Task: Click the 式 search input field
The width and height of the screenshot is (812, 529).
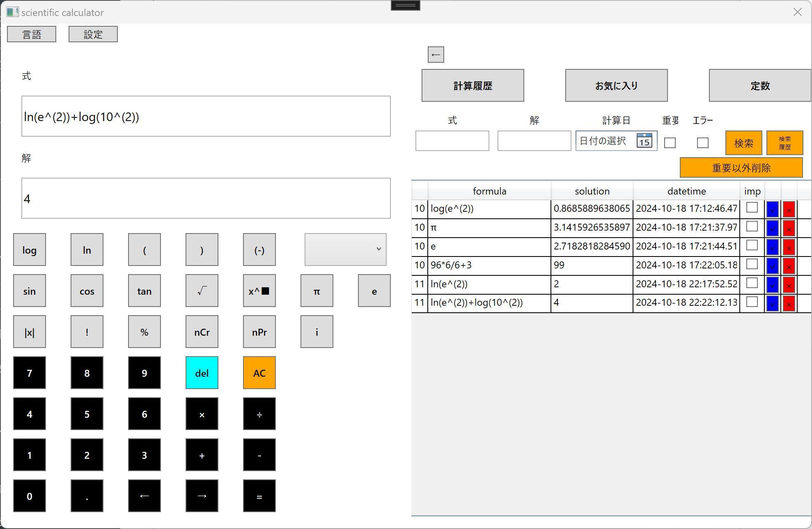Action: 452,141
